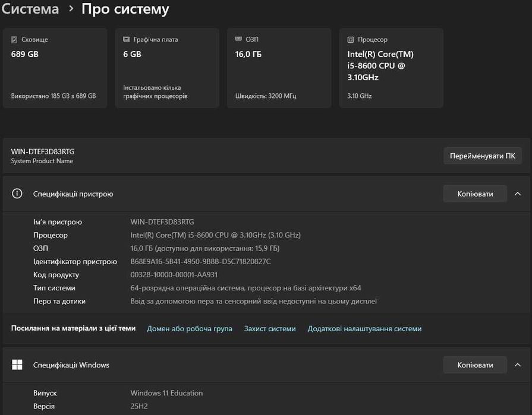
Task: Collapse the Специфікації Windows section chevron
Action: tap(517, 365)
